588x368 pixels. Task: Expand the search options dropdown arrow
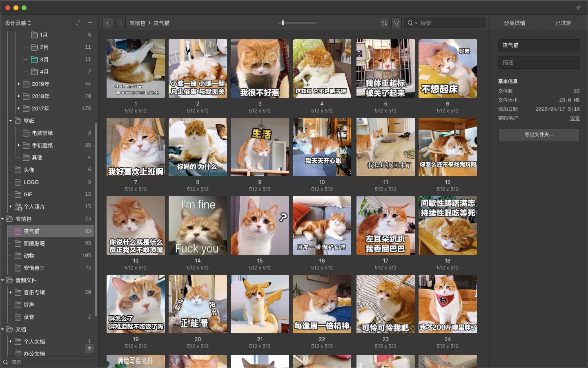416,23
